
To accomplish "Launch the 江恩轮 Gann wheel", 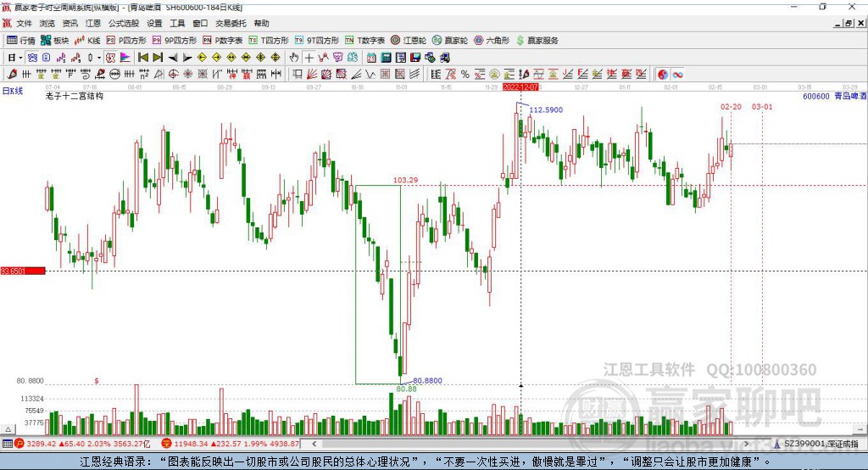I will (409, 41).
